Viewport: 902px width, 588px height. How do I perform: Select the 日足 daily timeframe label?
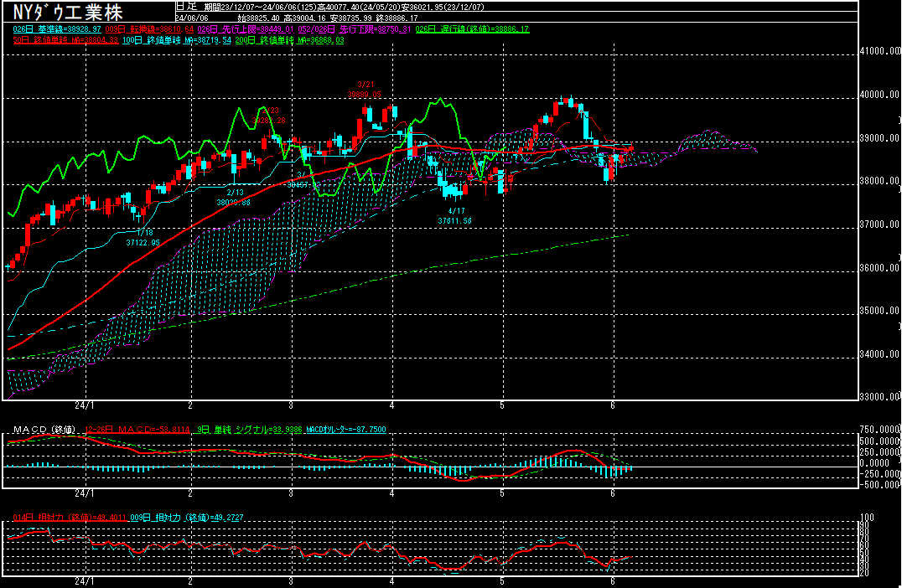(x=186, y=7)
